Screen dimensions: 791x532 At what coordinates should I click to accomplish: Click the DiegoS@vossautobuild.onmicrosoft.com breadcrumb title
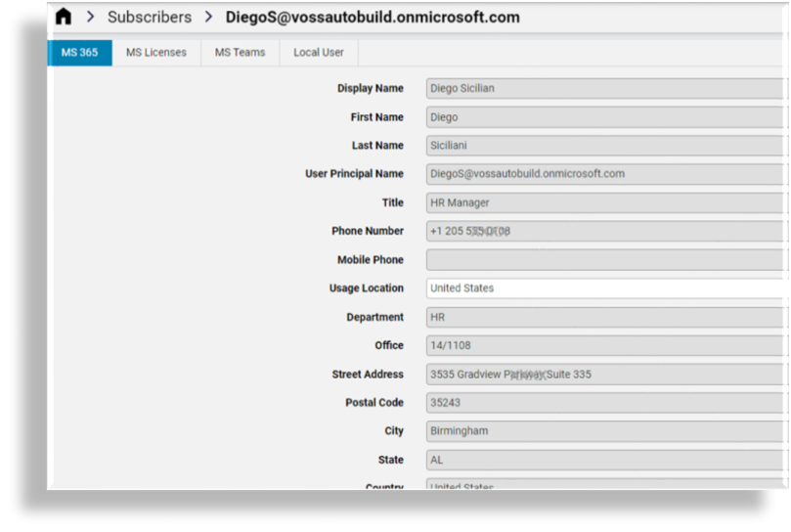pos(373,18)
